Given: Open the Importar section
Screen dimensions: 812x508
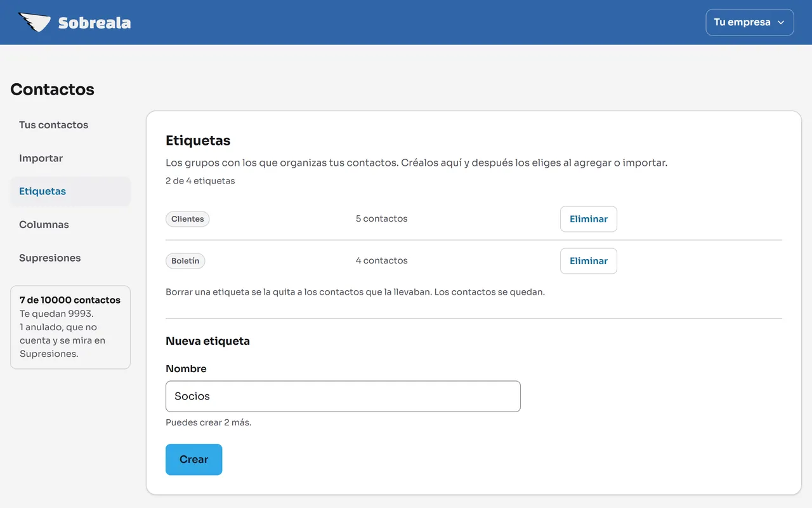Looking at the screenshot, I should tap(70, 158).
